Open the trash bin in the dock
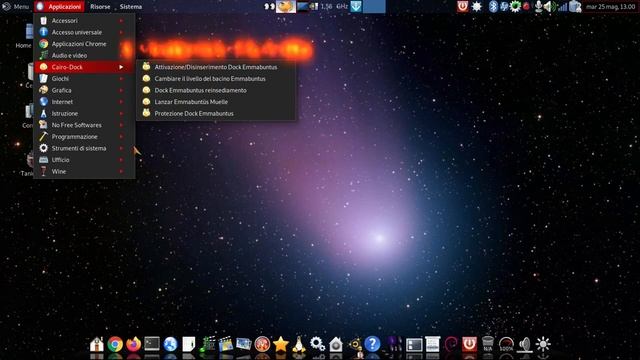 pos(488,344)
